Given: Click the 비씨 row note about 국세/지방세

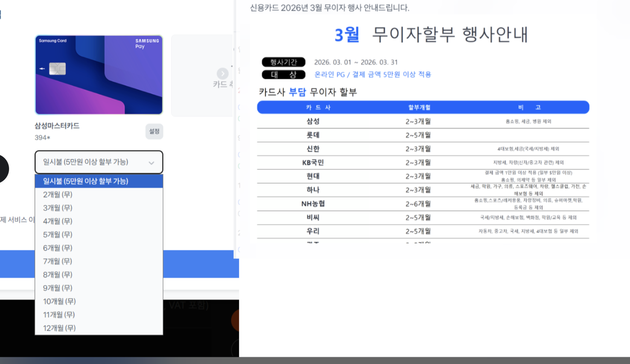Looking at the screenshot, I should point(528,217).
